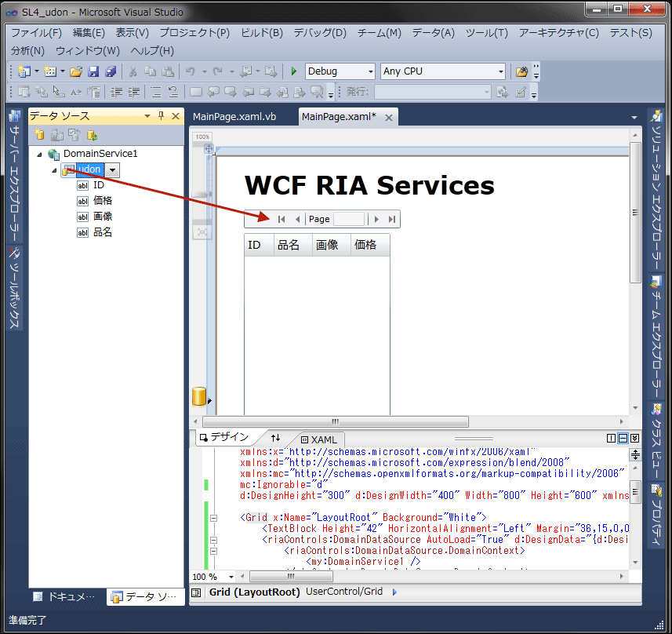Click the Find in Files binoculars icon

[521, 71]
